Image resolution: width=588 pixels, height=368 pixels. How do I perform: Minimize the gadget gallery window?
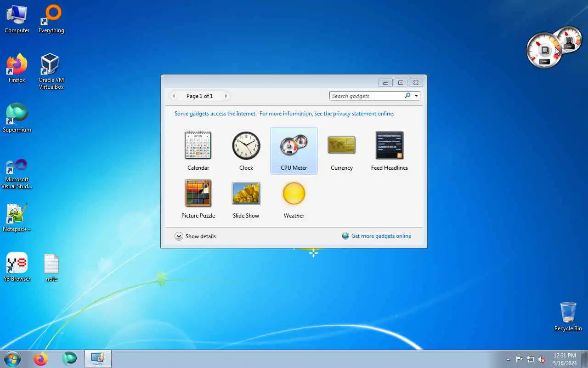coord(385,83)
